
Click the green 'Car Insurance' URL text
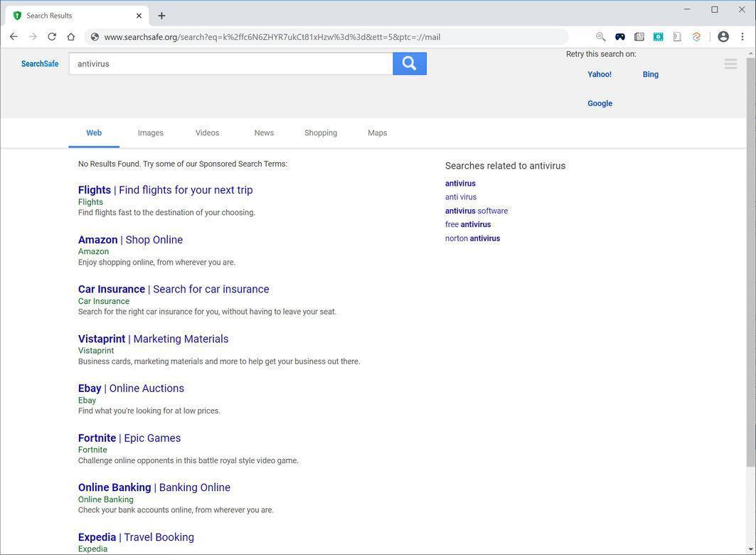104,302
